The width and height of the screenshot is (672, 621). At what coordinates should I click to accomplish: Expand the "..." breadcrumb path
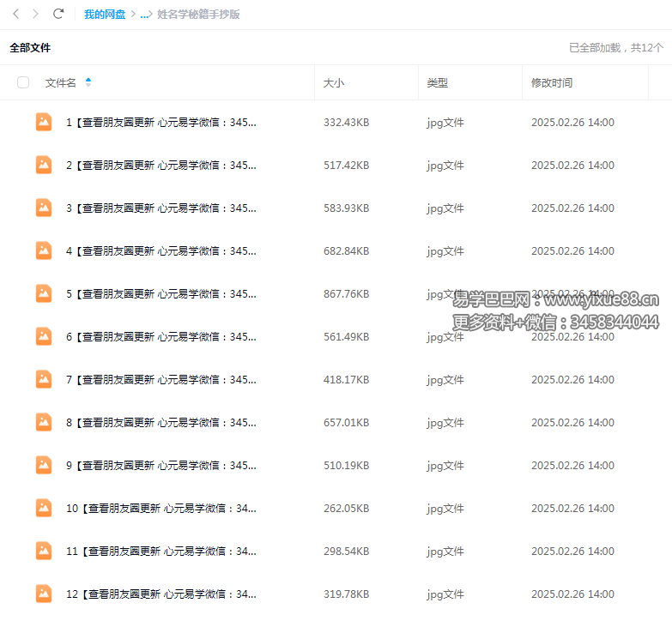(145, 15)
